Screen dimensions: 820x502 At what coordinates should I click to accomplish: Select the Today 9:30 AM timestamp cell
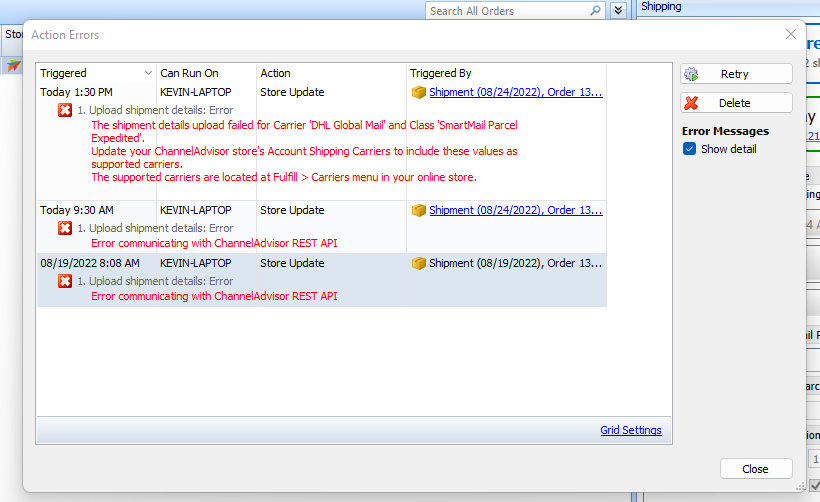tap(76, 210)
